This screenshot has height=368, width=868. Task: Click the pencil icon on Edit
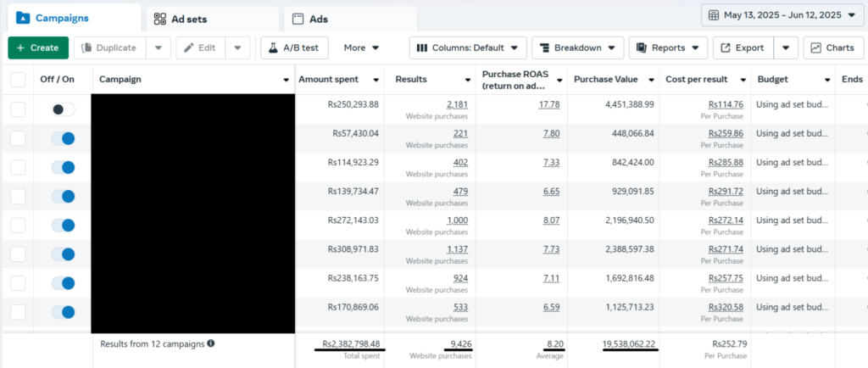pyautogui.click(x=189, y=48)
